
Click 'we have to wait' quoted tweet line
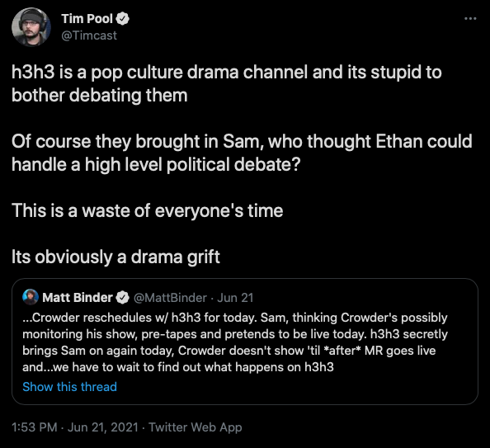[x=178, y=367]
